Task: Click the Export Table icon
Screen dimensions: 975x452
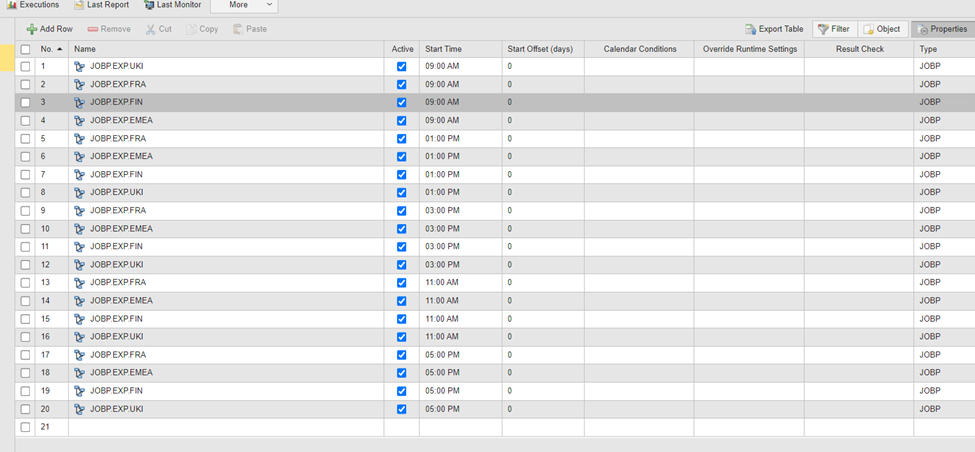Action: coord(750,29)
